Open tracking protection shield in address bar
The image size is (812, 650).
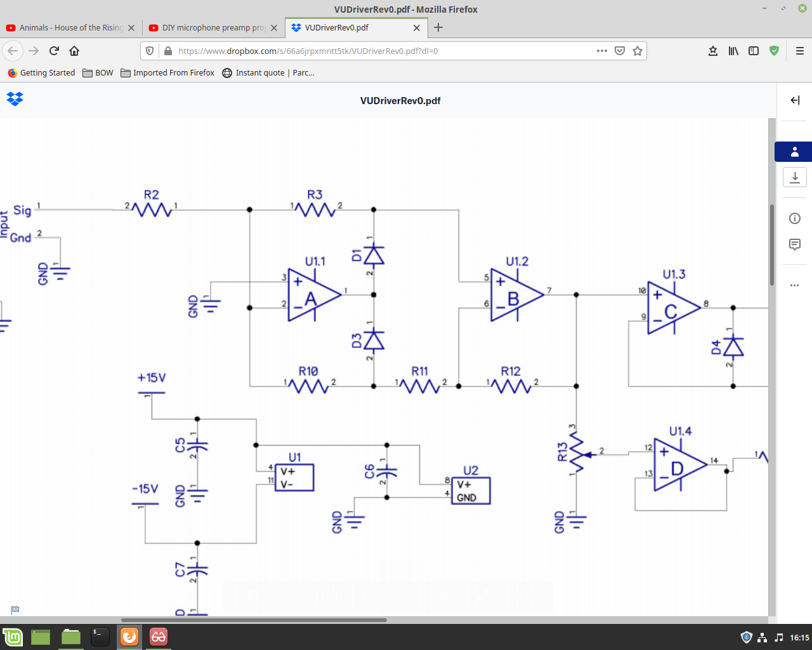click(x=150, y=51)
